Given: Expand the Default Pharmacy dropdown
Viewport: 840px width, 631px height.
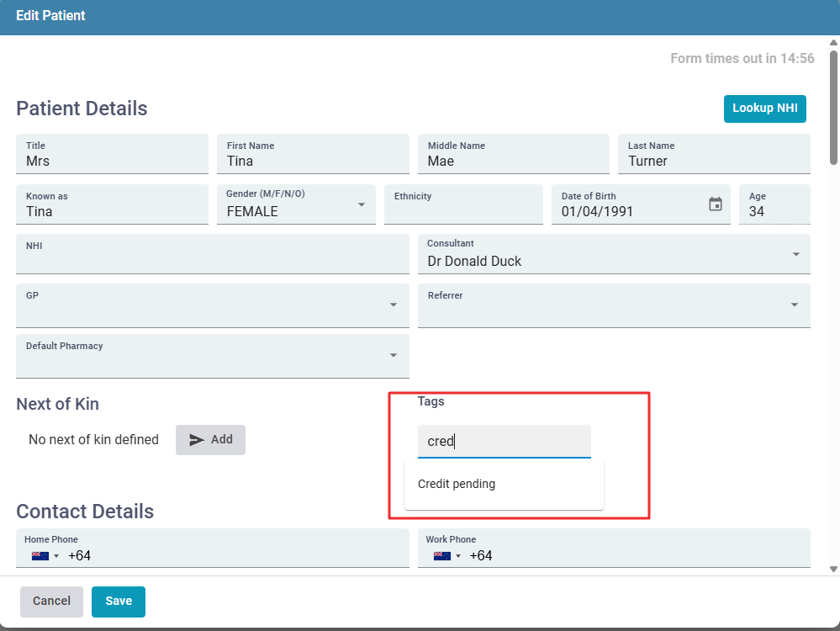Looking at the screenshot, I should coord(393,355).
